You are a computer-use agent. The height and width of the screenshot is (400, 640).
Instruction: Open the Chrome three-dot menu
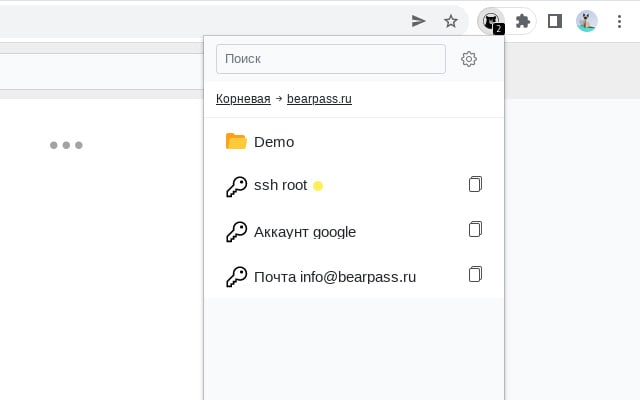(617, 20)
